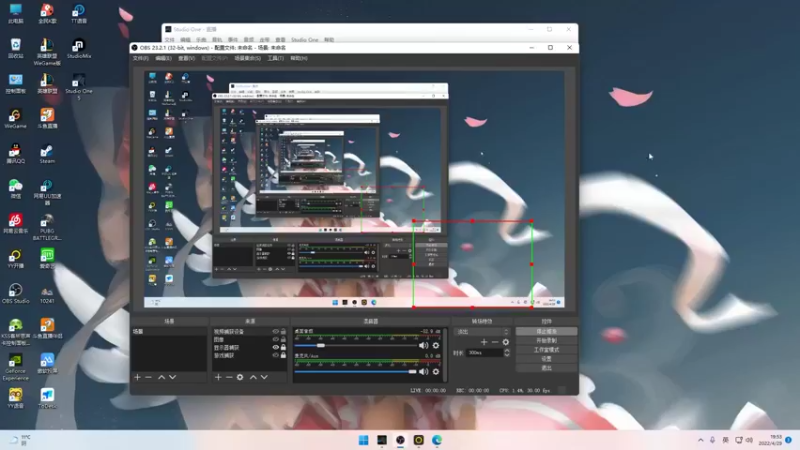Remove the selected scene with the minus icon
The height and width of the screenshot is (450, 800).
click(x=148, y=377)
